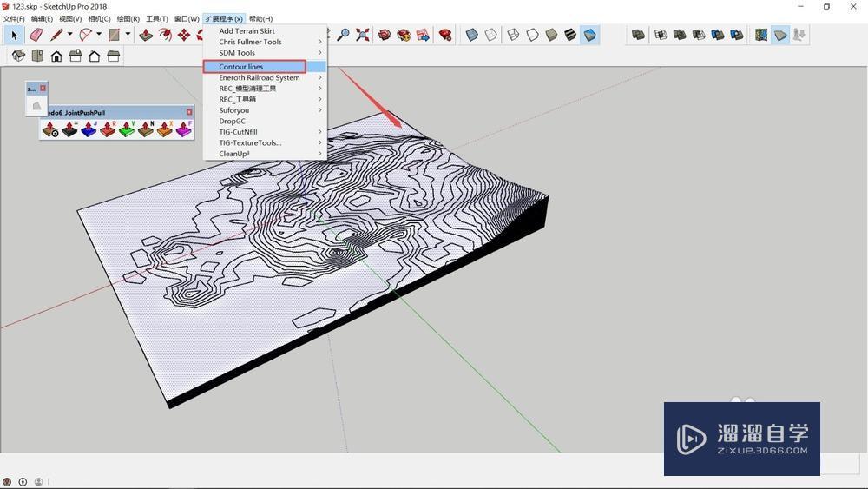Switch to Top view

[x=37, y=56]
